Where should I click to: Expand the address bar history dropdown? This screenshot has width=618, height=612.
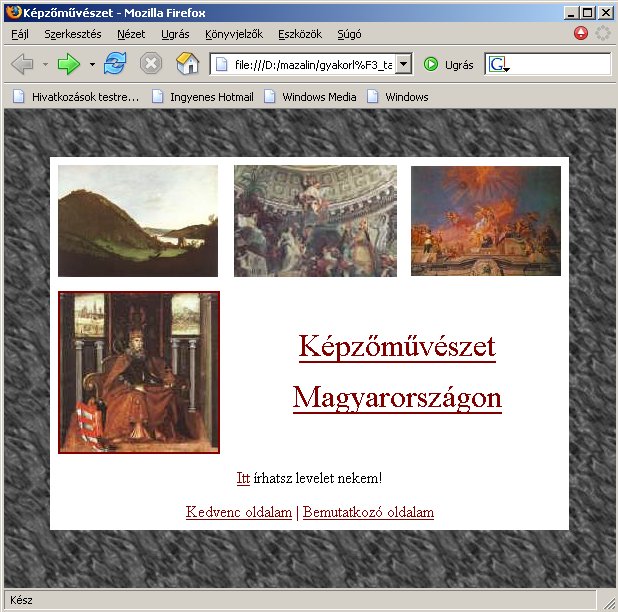tap(404, 64)
